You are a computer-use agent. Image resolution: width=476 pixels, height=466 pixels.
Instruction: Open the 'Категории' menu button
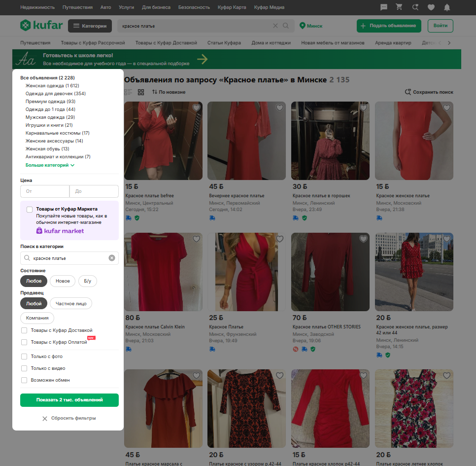coord(90,26)
